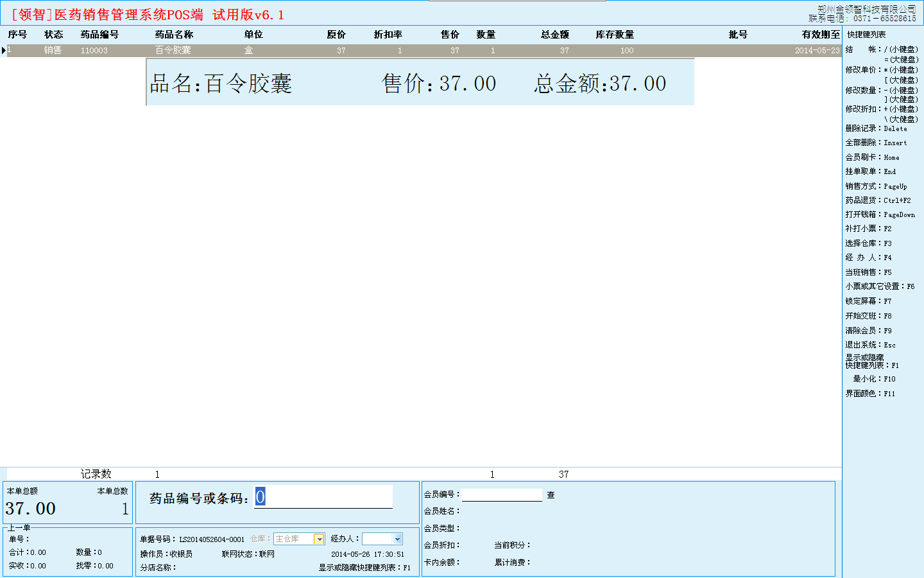Screen dimensions: 924x578
Task: Click the 退出系统 Esc shortcut entry
Action: [870, 345]
